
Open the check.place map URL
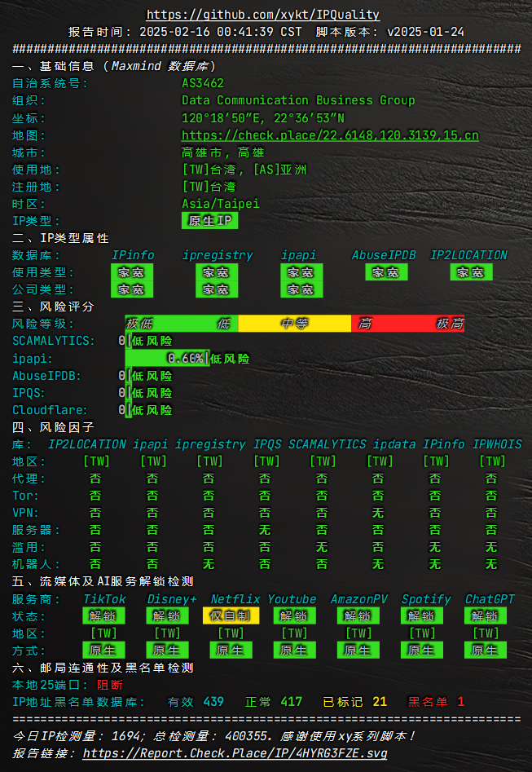(x=330, y=135)
